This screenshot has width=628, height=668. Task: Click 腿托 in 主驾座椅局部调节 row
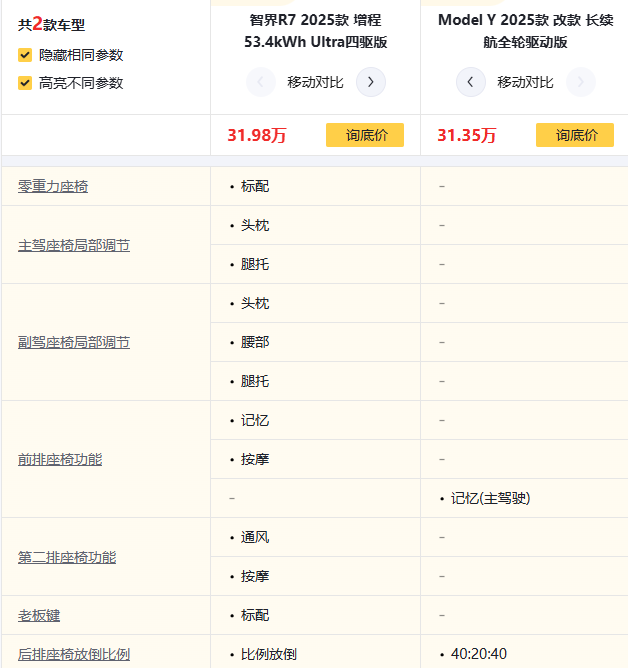click(x=255, y=264)
